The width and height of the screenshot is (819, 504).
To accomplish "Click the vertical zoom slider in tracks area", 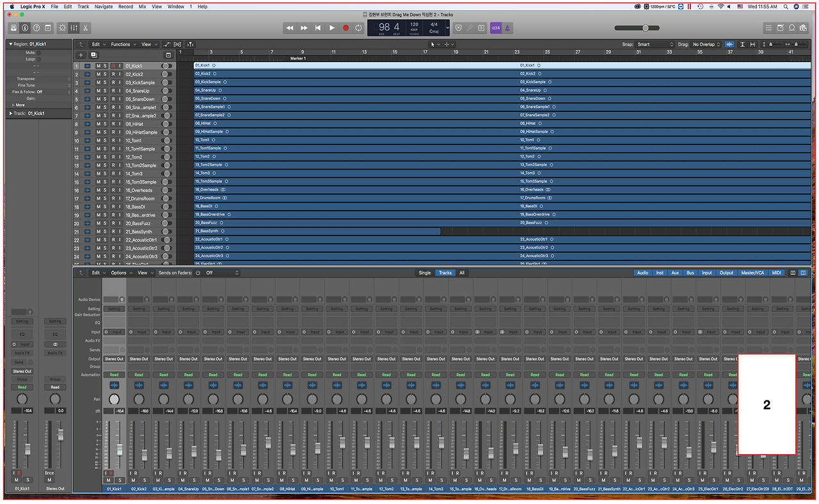I will [x=771, y=44].
